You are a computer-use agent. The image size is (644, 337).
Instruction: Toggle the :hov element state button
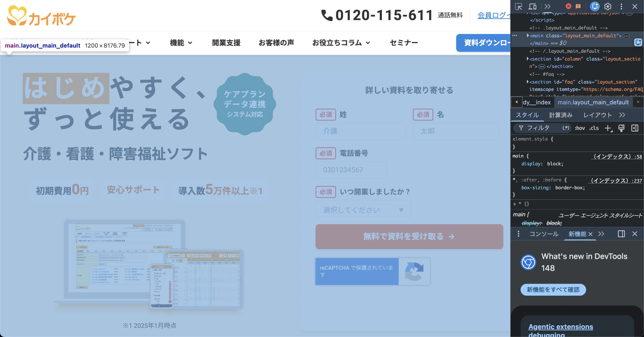580,128
